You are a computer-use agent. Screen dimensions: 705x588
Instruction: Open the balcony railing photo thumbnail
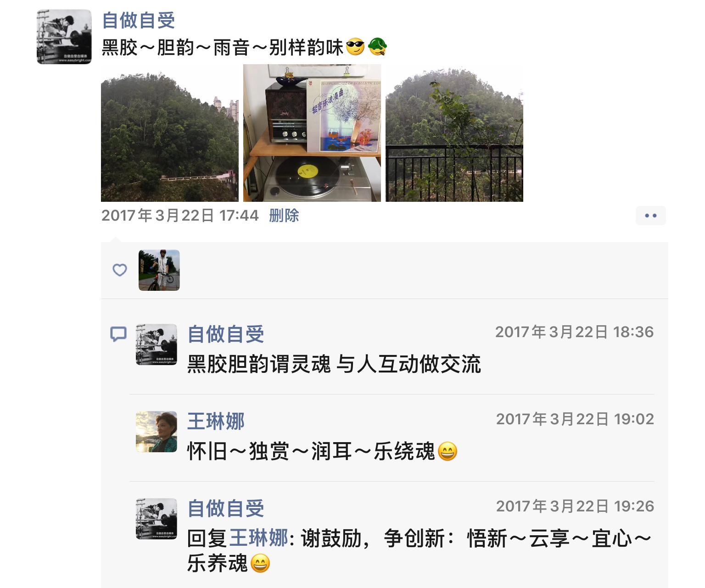(x=454, y=133)
